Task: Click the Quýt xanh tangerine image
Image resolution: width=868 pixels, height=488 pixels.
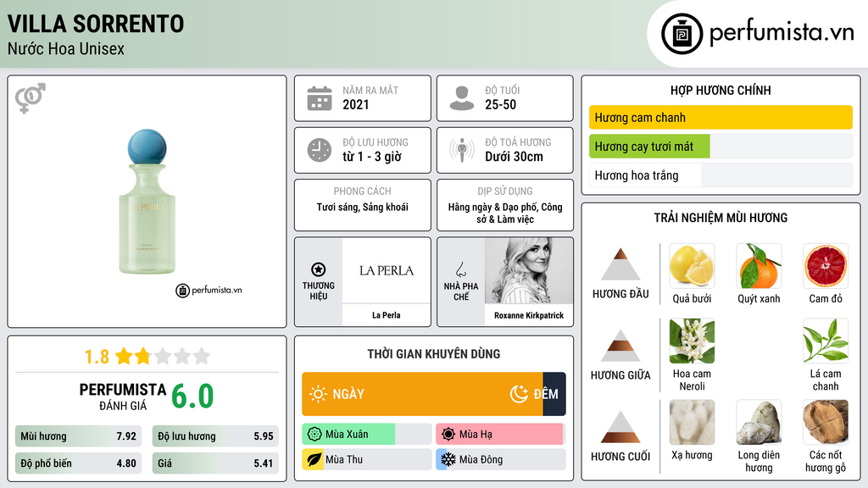Action: (x=759, y=266)
